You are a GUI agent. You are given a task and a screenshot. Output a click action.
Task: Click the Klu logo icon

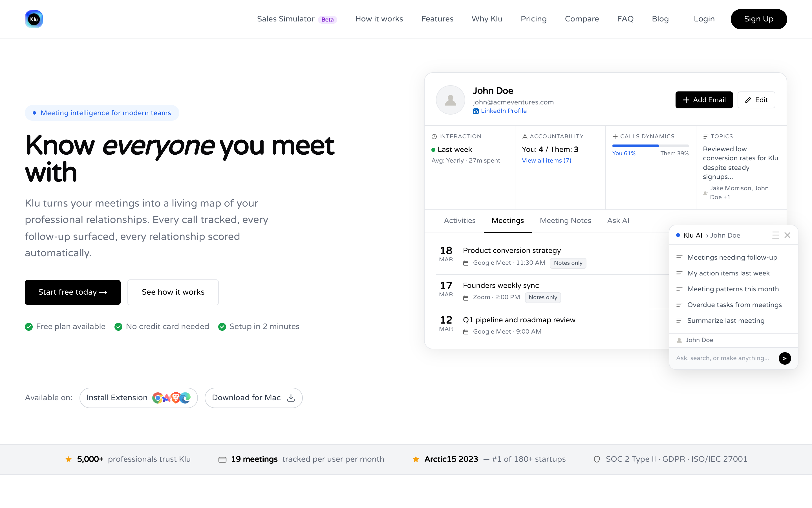(34, 19)
